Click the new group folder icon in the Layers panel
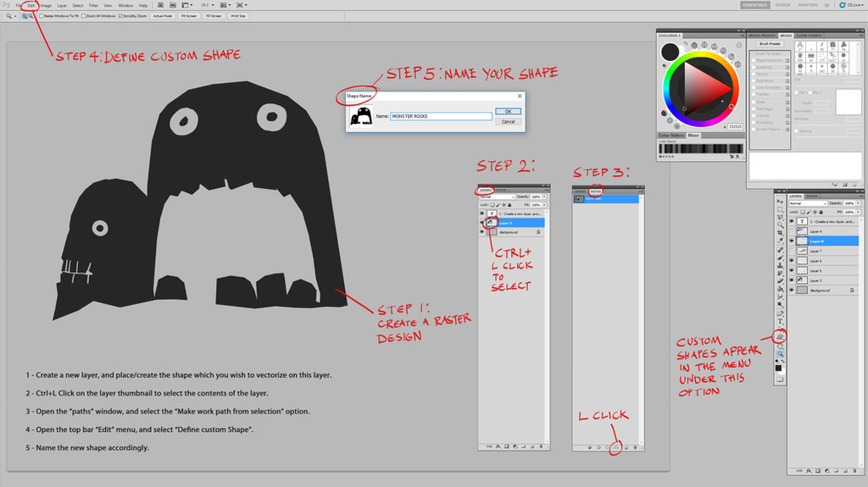Image resolution: width=868 pixels, height=487 pixels. coord(836,471)
